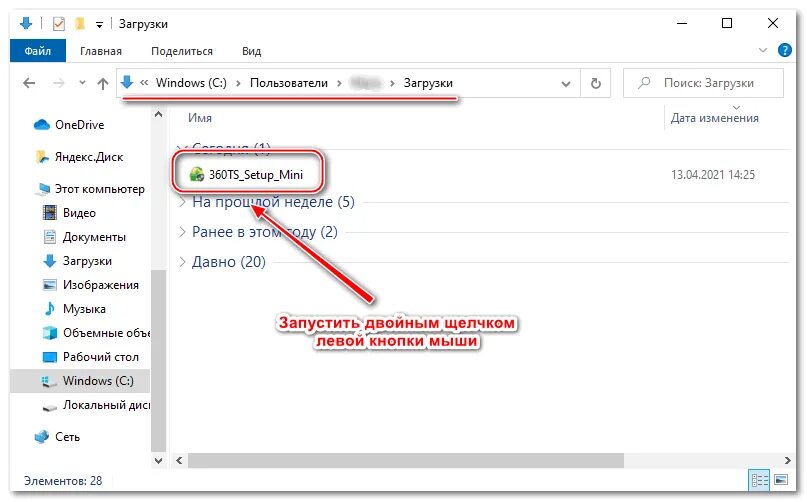Open the Файл ribbon tab
Image resolution: width=807 pixels, height=502 pixels.
click(38, 51)
